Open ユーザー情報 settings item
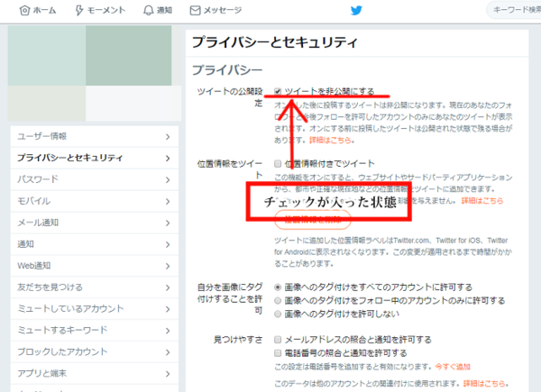This screenshot has width=541, height=392. pos(95,137)
